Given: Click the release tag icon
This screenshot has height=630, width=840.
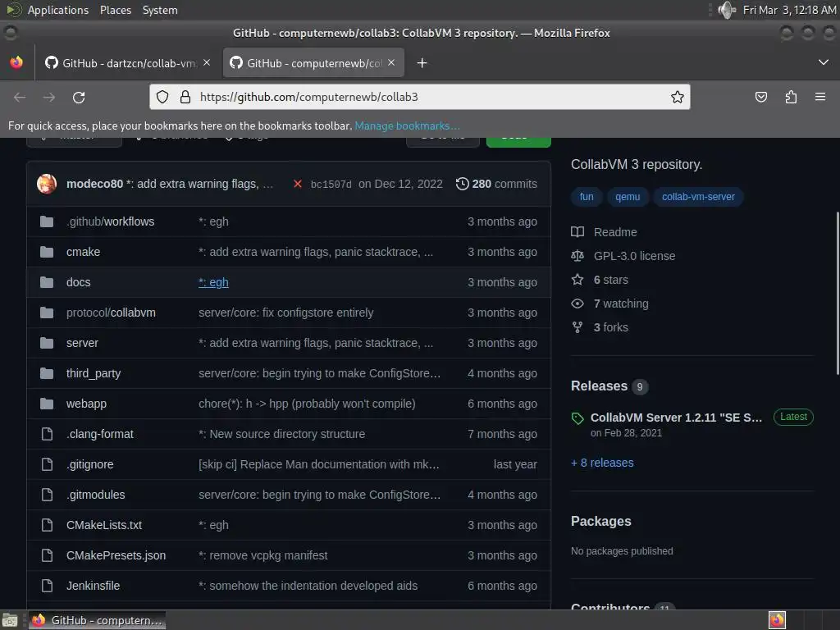Looking at the screenshot, I should pos(577,418).
